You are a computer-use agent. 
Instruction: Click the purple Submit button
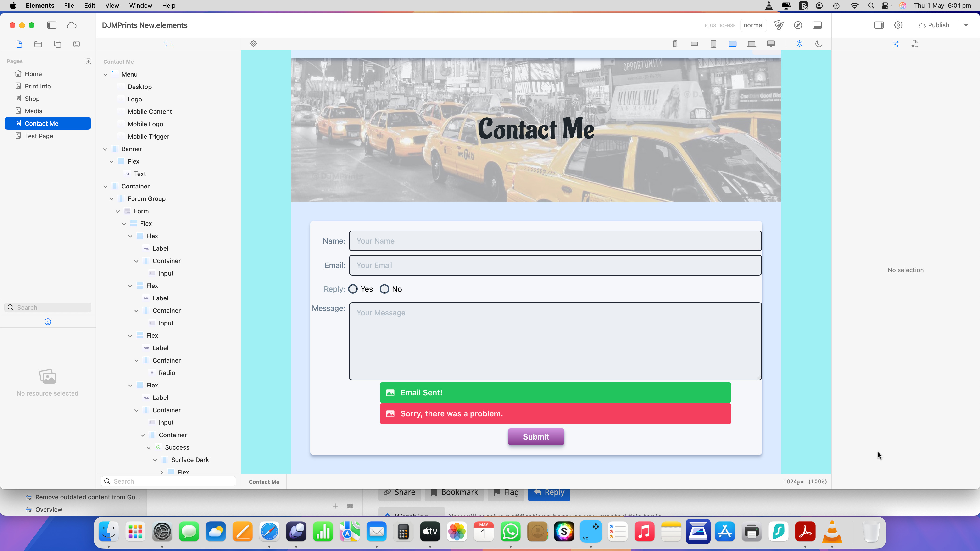pos(536,436)
